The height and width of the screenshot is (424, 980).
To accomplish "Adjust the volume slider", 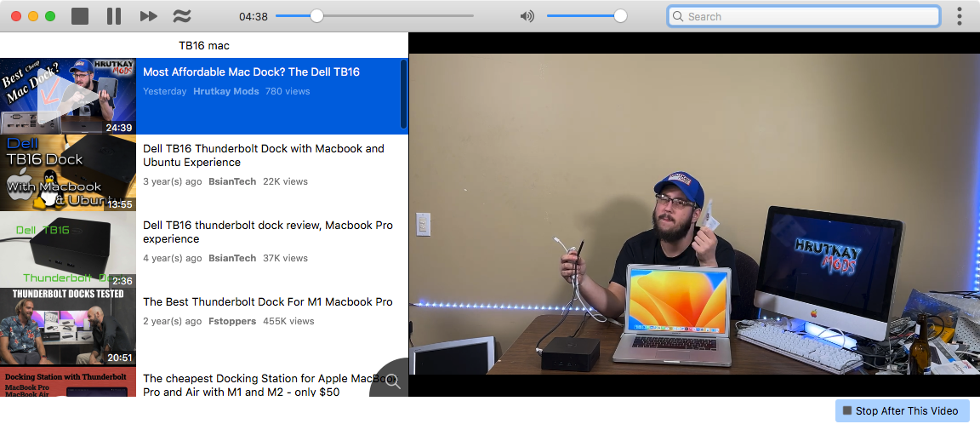I will 586,16.
